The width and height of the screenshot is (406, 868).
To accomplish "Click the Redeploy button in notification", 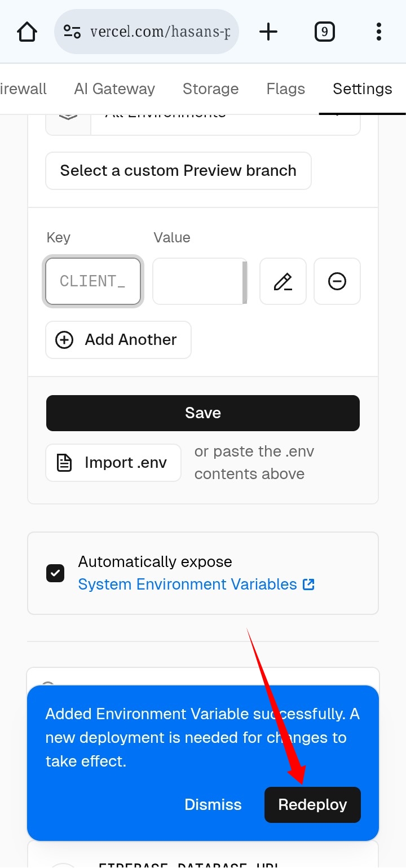I will pyautogui.click(x=312, y=805).
